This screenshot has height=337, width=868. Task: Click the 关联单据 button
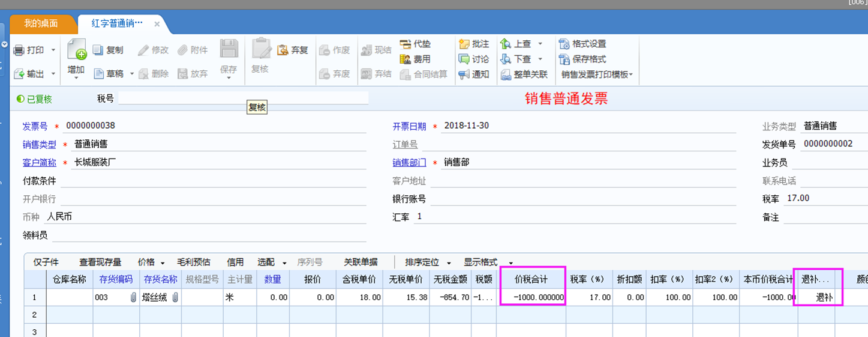coord(361,262)
